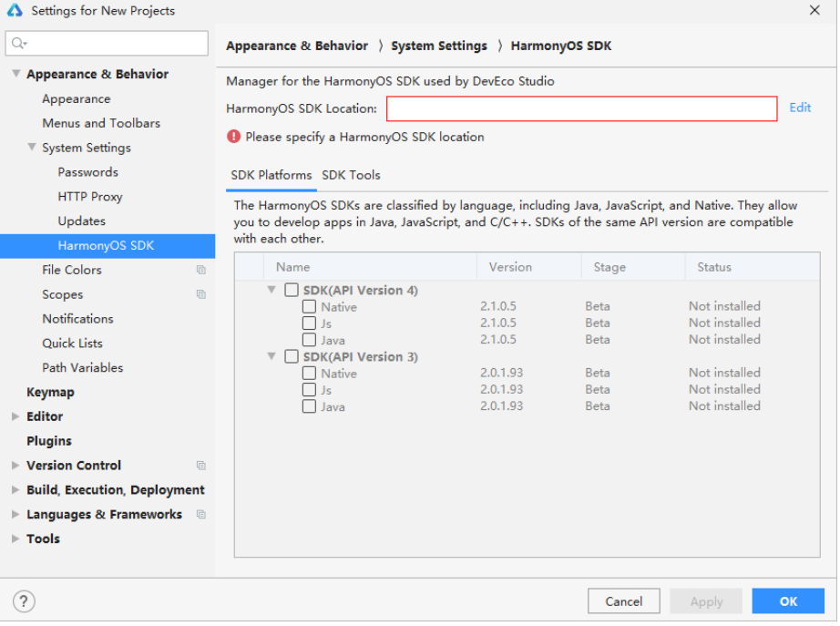Expand the Editor settings section
Image resolution: width=840 pixels, height=626 pixels.
[x=15, y=416]
